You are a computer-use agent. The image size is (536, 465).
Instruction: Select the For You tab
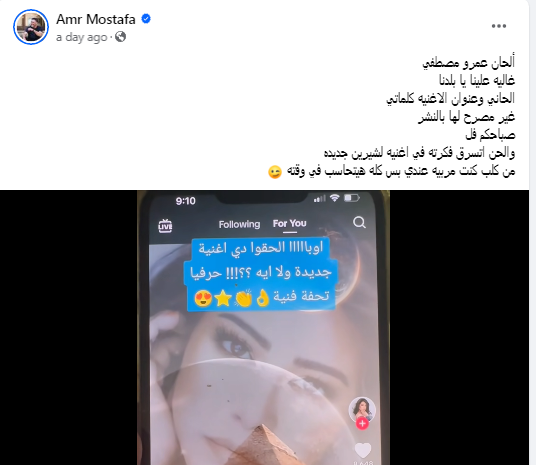tap(290, 224)
